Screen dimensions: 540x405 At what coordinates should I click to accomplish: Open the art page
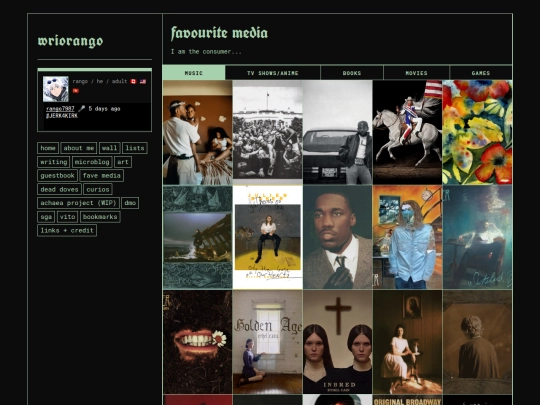[x=123, y=162]
